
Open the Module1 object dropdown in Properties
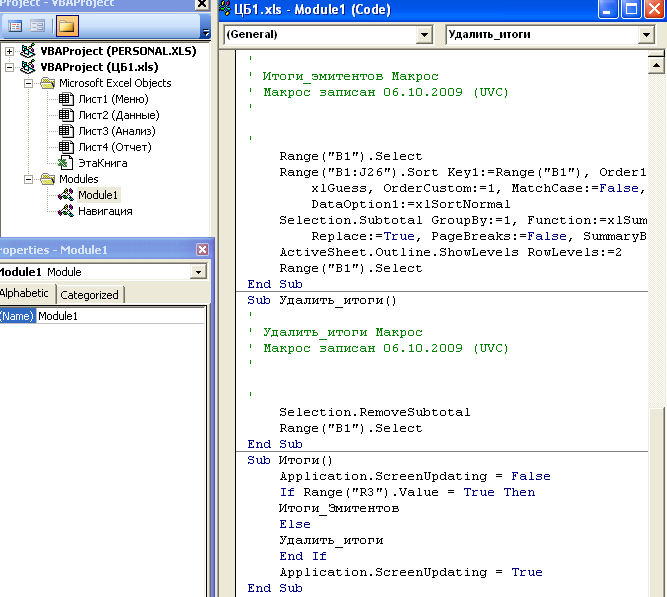coord(198,272)
